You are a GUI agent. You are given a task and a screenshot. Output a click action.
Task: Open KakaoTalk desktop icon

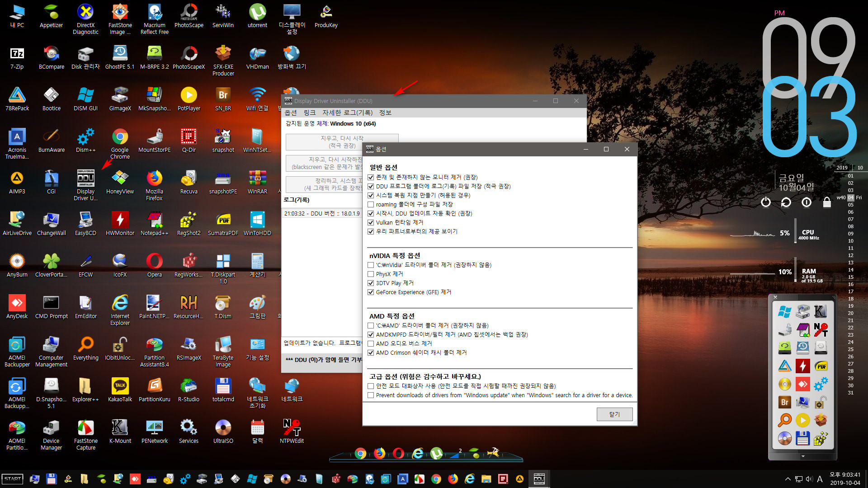tap(120, 390)
